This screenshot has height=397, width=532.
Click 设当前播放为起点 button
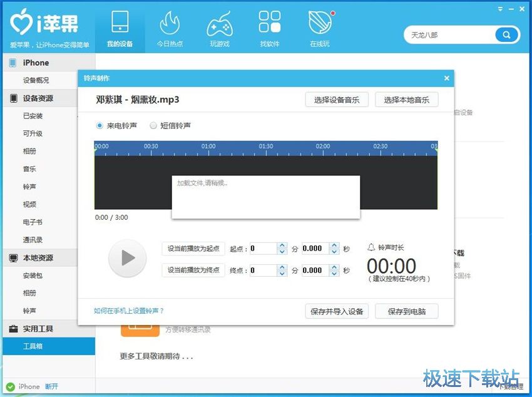pyautogui.click(x=193, y=249)
